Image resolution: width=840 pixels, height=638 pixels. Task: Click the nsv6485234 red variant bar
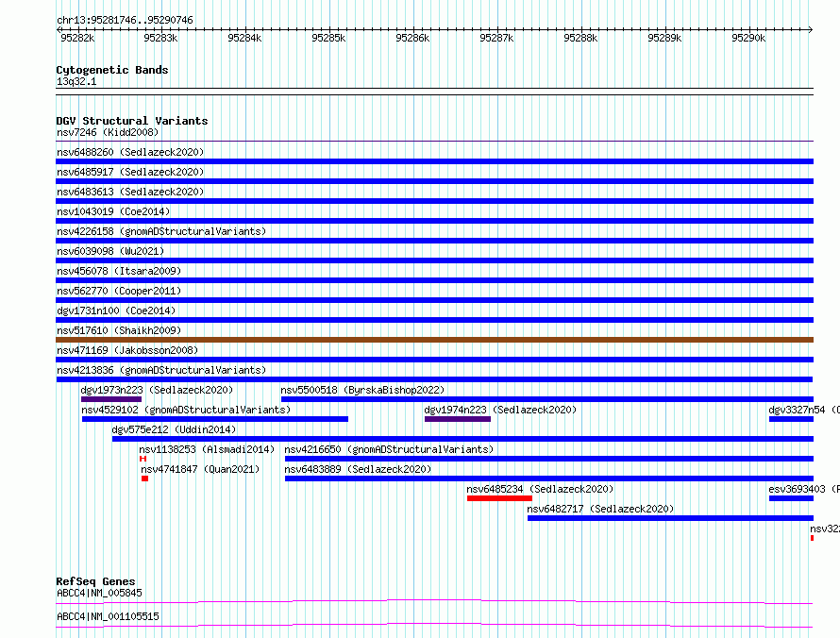(x=499, y=498)
